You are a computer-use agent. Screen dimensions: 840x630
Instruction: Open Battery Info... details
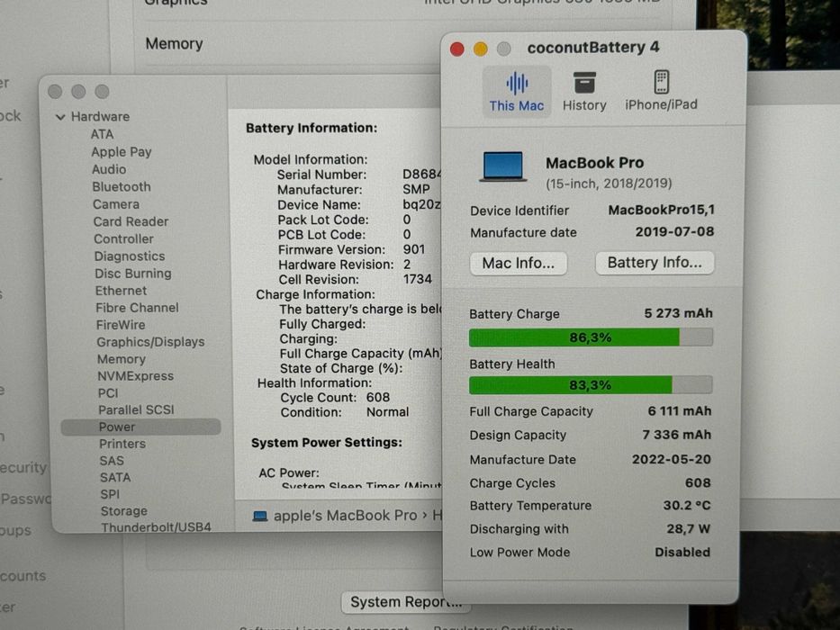click(655, 263)
